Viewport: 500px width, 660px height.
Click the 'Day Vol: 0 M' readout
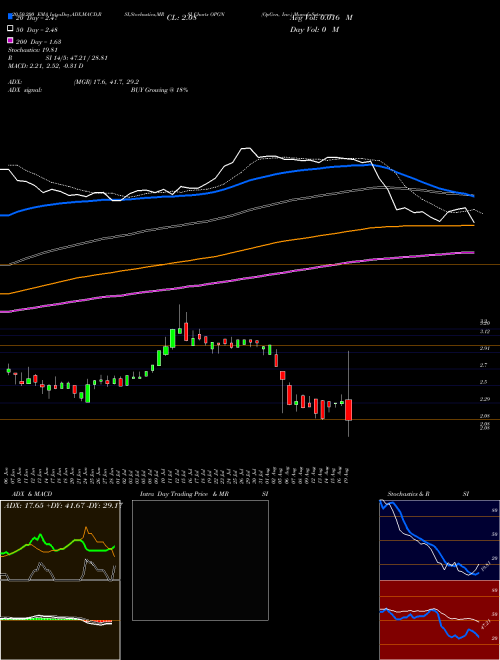pyautogui.click(x=314, y=29)
